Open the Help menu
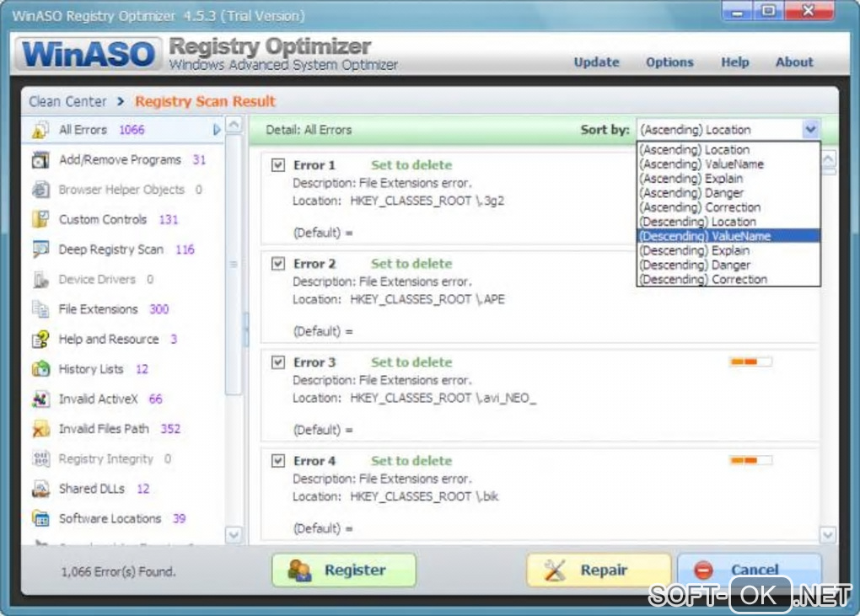The height and width of the screenshot is (616, 860). [x=735, y=62]
